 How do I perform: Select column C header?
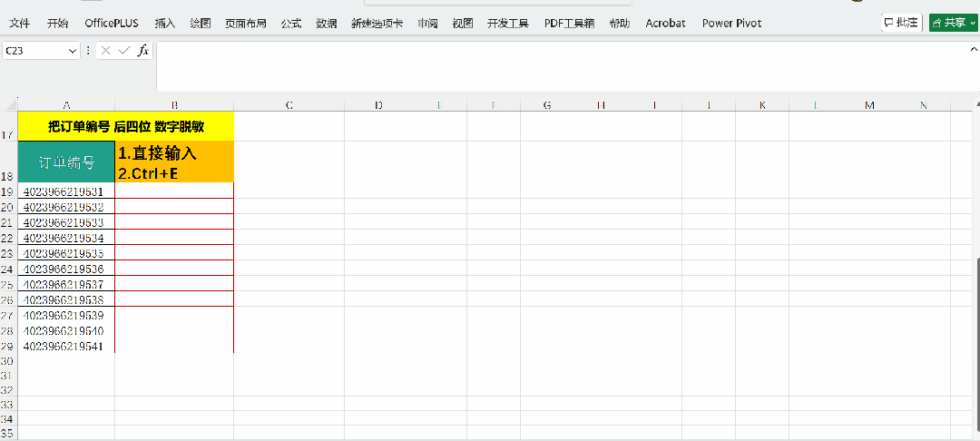pyautogui.click(x=289, y=105)
